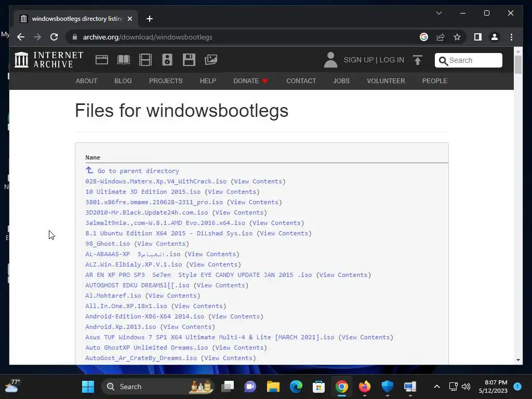Viewport: 532px width, 399px height.
Task: Open the PROJECTS menu link
Action: pos(166,81)
